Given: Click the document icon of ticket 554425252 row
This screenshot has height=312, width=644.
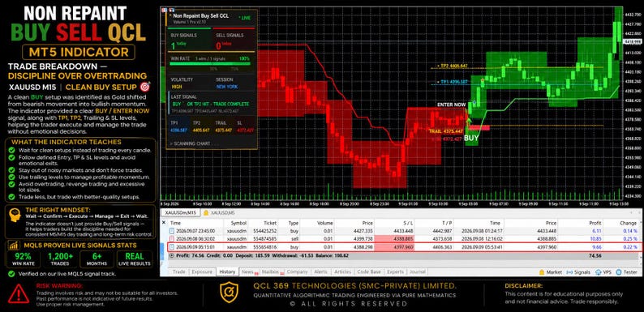Looking at the screenshot, I should [172, 231].
